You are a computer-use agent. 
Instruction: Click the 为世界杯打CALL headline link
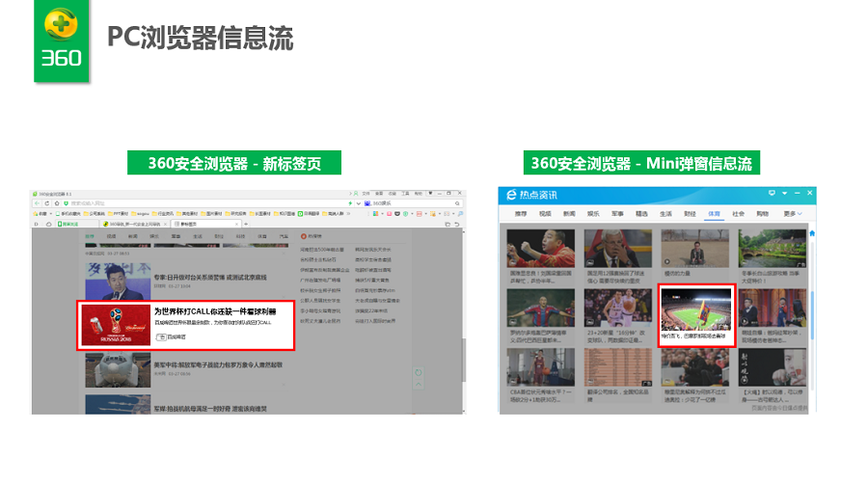click(215, 311)
